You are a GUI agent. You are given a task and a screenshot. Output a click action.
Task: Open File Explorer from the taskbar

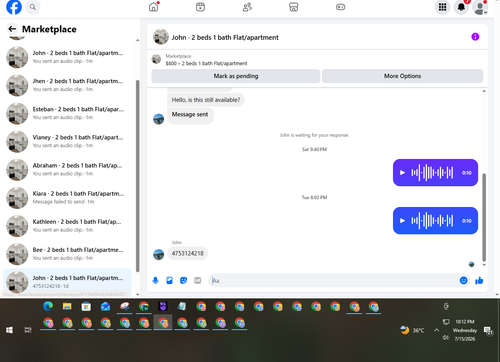tap(67, 306)
